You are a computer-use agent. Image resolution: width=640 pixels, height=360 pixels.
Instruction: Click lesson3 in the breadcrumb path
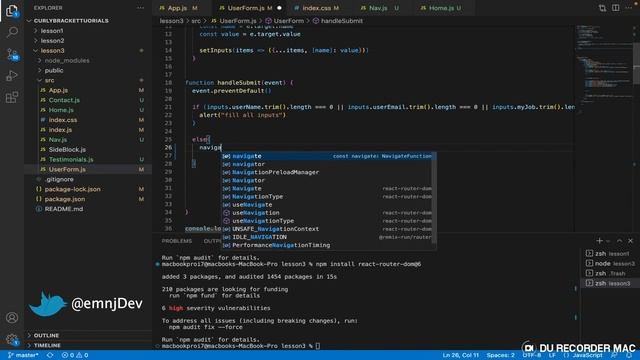[171, 21]
